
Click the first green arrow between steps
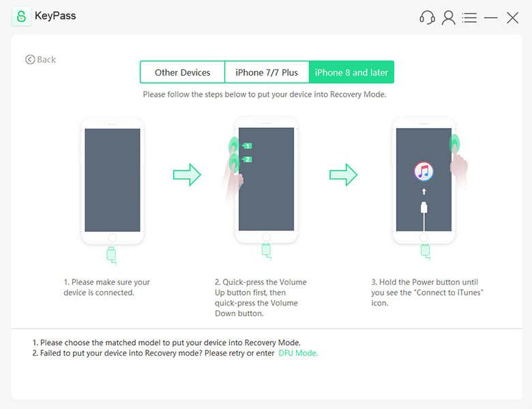pos(187,175)
